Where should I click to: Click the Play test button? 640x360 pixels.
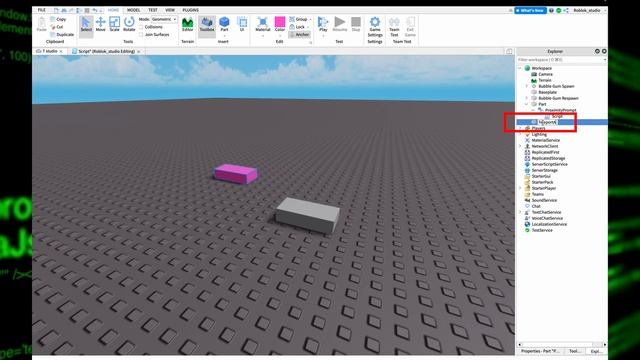323,25
